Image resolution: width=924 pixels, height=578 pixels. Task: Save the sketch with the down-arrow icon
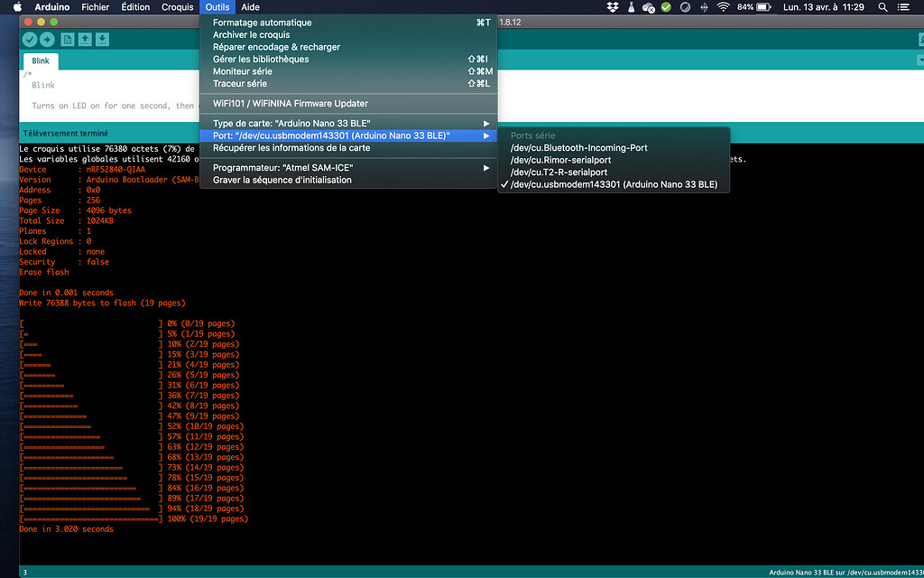coord(102,39)
